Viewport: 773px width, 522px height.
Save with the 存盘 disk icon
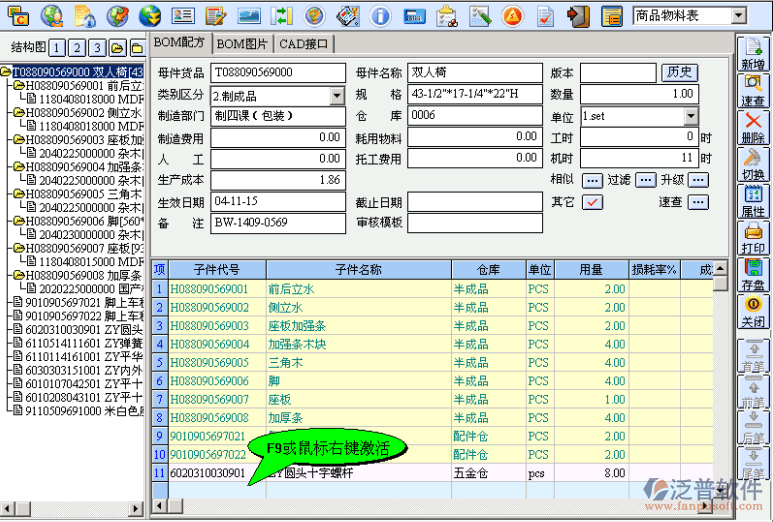pyautogui.click(x=753, y=273)
